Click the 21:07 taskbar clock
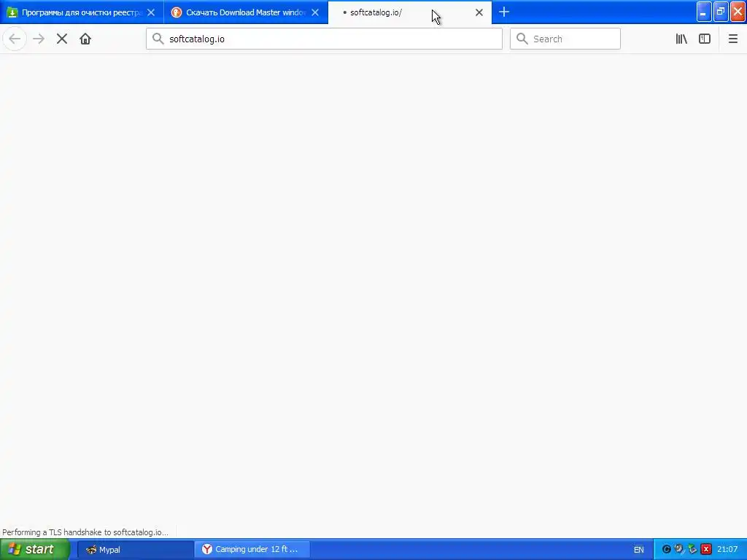 (x=727, y=550)
